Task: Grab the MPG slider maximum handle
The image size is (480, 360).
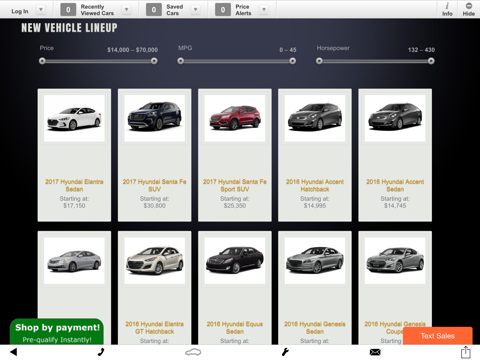Action: 293,61
